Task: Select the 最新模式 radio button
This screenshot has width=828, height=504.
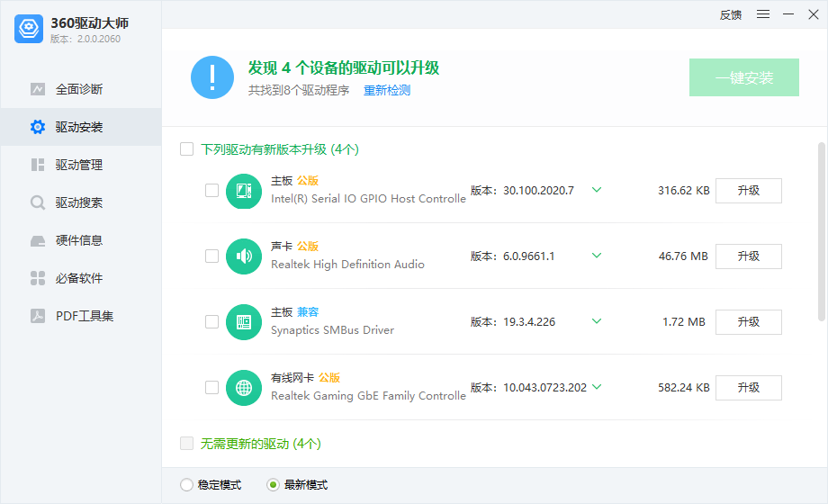Action: (x=273, y=484)
